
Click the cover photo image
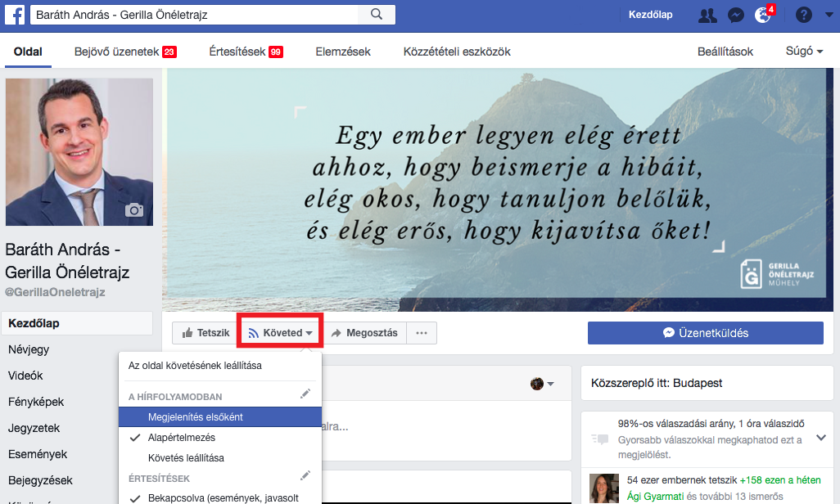pos(498,190)
